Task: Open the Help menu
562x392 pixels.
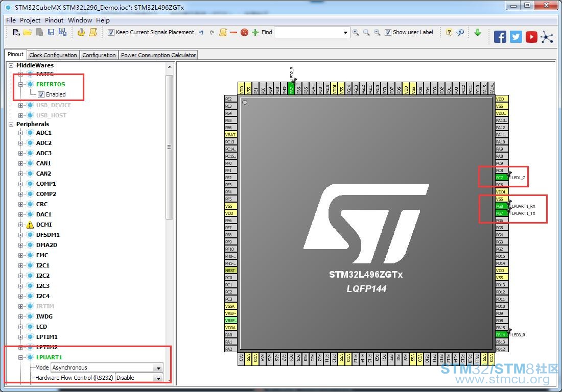Action: [x=103, y=20]
